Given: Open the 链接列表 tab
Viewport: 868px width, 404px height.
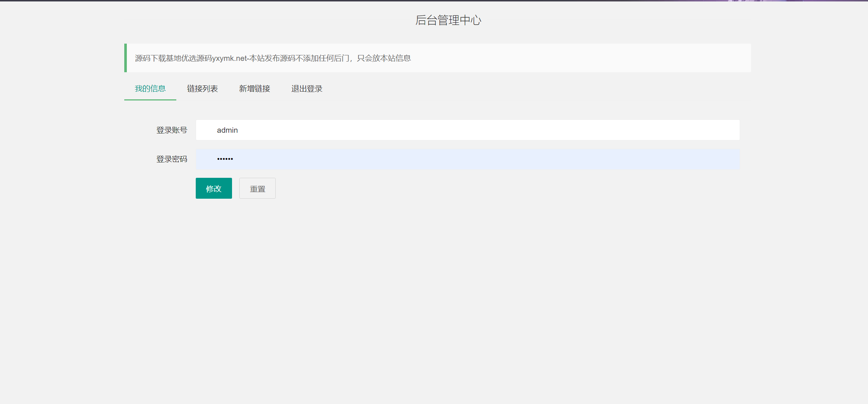Looking at the screenshot, I should (x=202, y=89).
